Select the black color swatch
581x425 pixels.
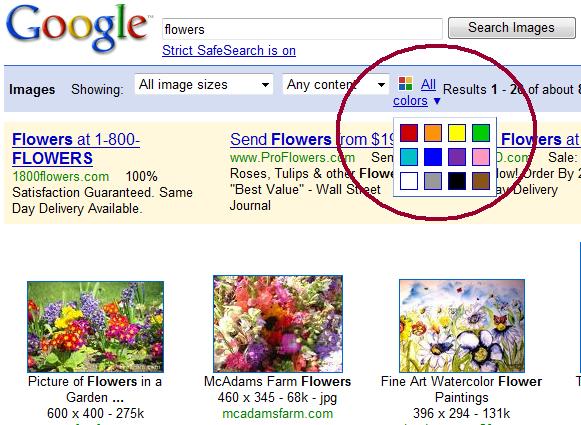click(457, 181)
